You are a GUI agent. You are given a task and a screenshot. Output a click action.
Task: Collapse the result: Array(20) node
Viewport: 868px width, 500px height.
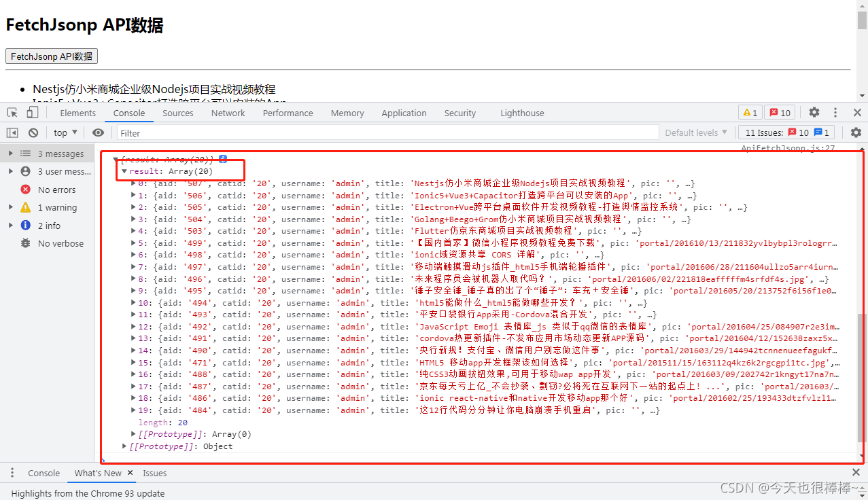(124, 171)
